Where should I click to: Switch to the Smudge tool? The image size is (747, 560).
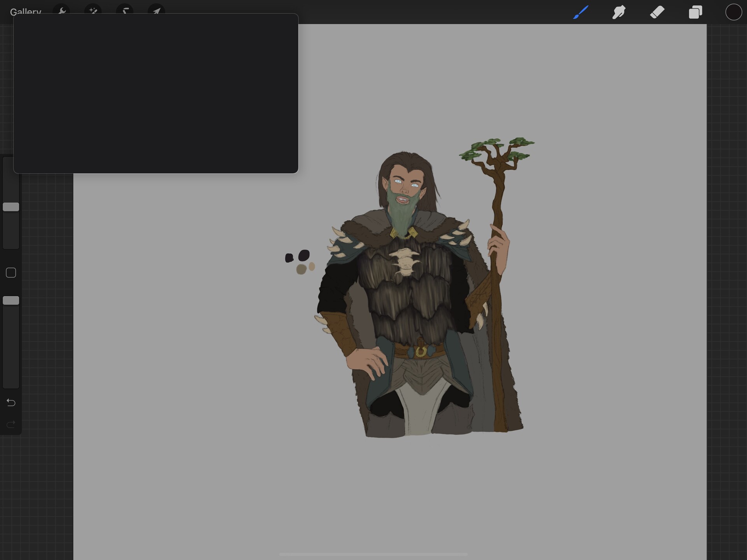pyautogui.click(x=619, y=12)
